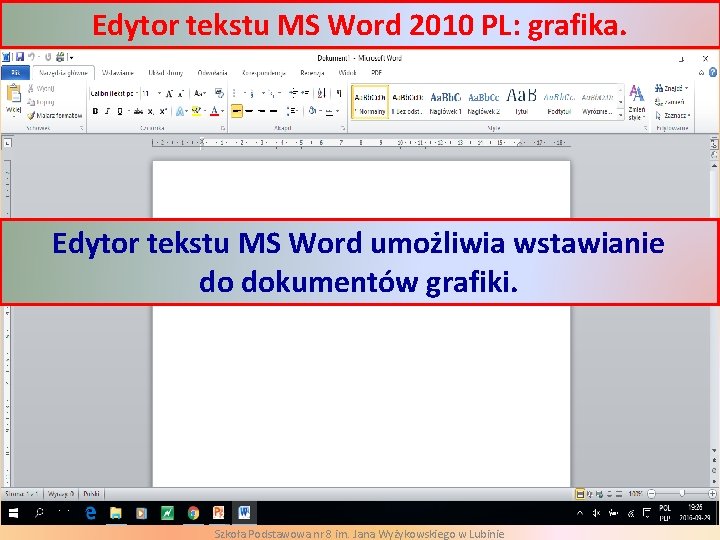Open the blue Plik file tab

pyautogui.click(x=16, y=73)
